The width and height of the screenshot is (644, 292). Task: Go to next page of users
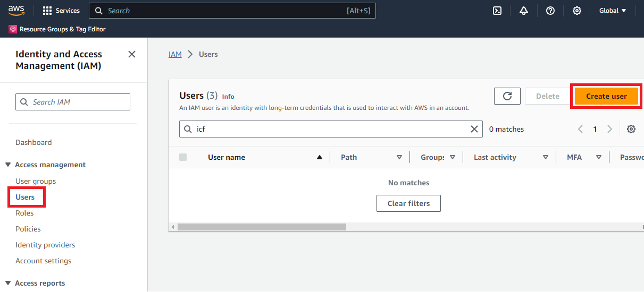610,129
